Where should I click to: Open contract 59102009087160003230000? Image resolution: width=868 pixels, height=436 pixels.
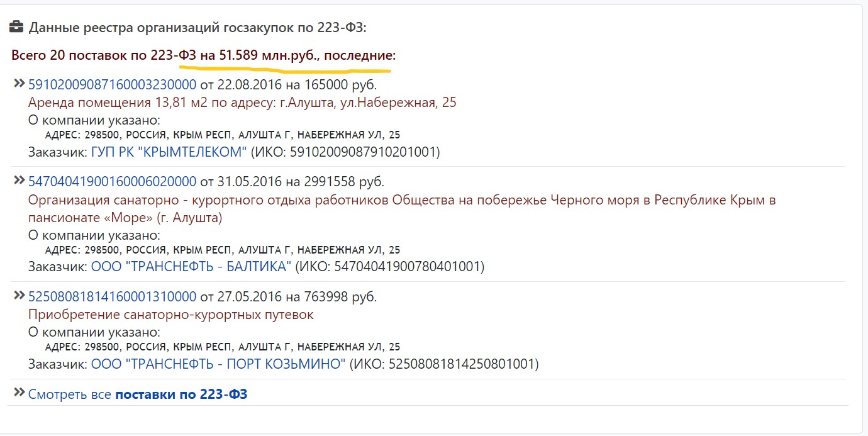click(x=113, y=84)
